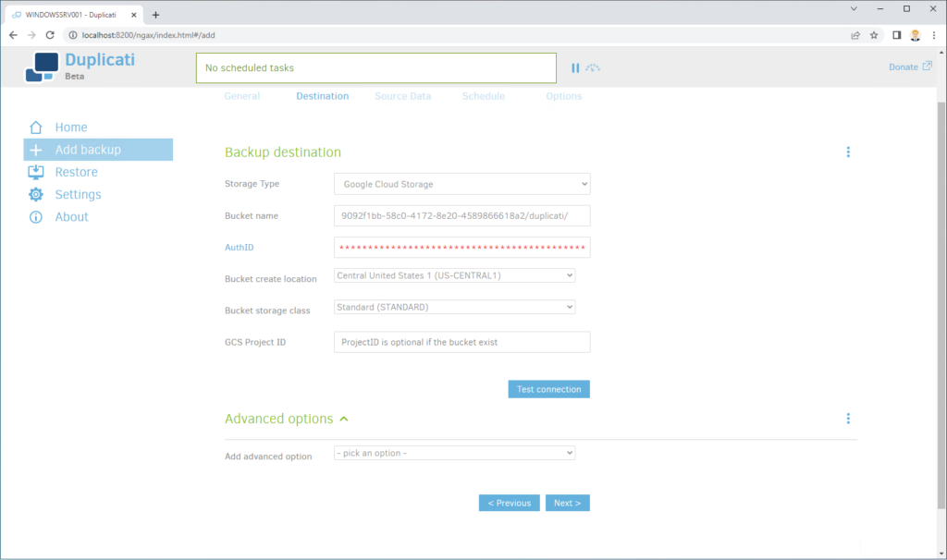Open Home in the sidebar

tap(71, 128)
